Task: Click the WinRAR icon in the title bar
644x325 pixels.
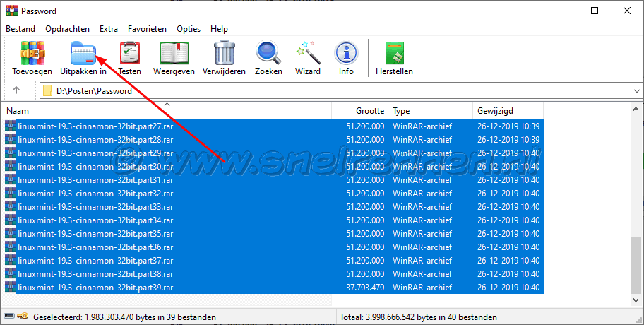Action: click(12, 11)
